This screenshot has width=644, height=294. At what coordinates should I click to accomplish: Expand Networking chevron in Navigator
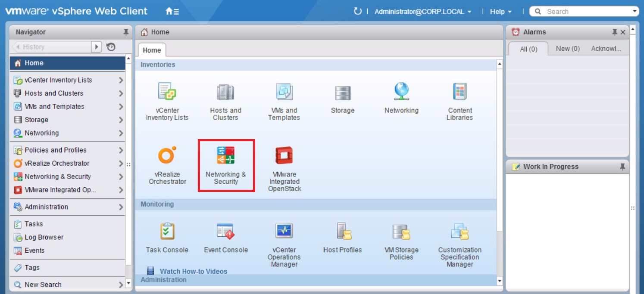pyautogui.click(x=121, y=133)
